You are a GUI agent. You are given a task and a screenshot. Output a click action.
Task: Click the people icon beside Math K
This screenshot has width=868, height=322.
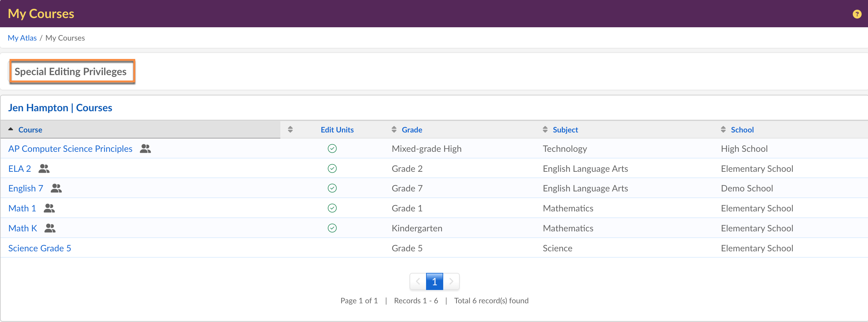click(x=50, y=228)
